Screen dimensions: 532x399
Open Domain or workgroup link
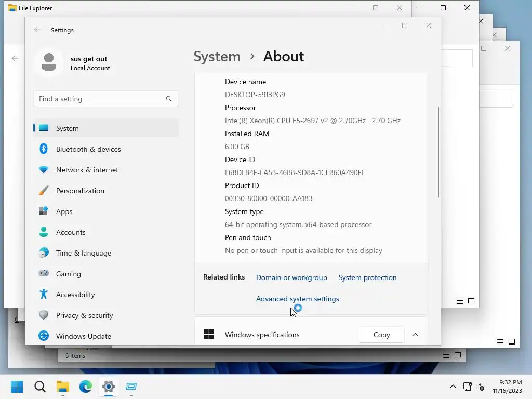291,277
